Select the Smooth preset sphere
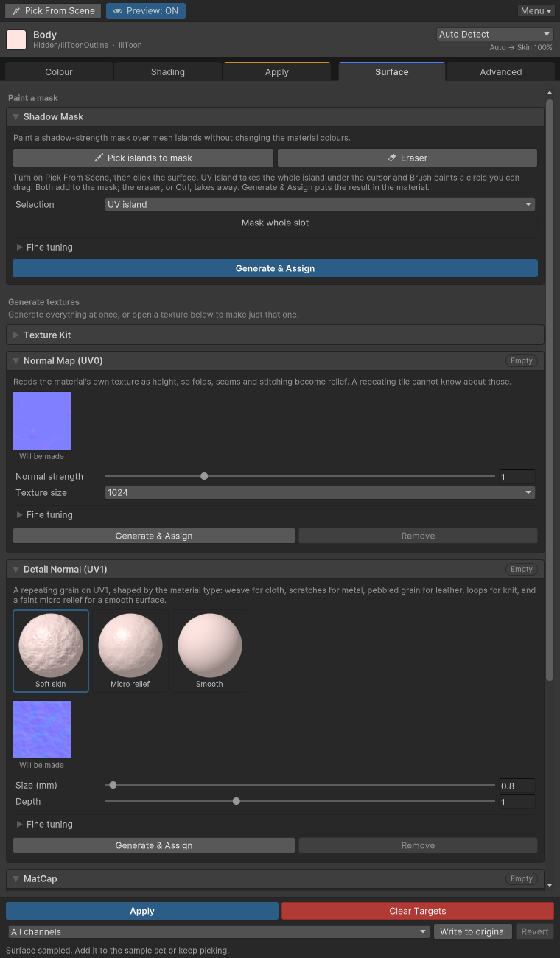This screenshot has width=560, height=958. point(210,651)
